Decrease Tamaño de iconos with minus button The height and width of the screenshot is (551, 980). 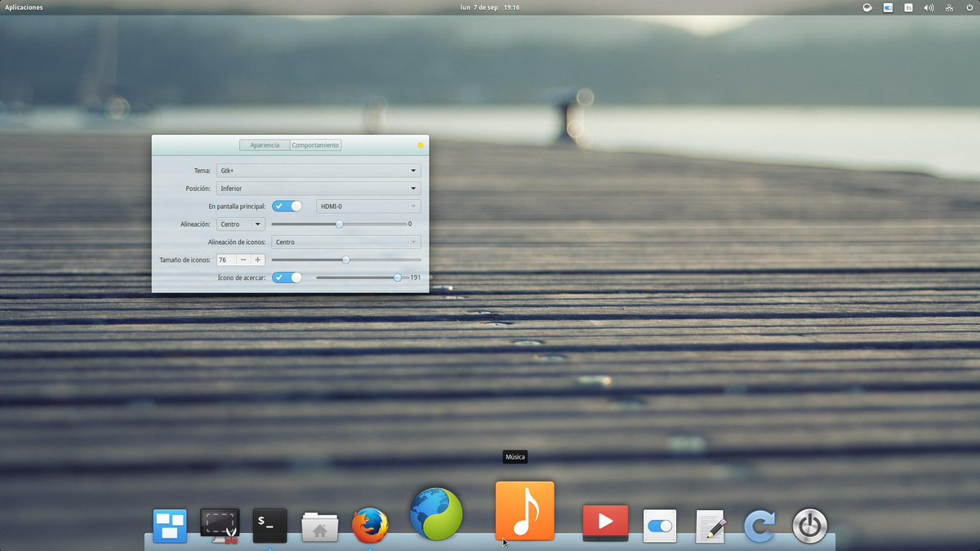coord(243,260)
